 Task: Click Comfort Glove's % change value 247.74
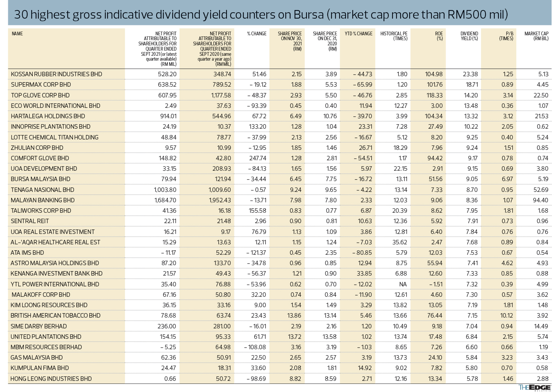pyautogui.click(x=258, y=158)
